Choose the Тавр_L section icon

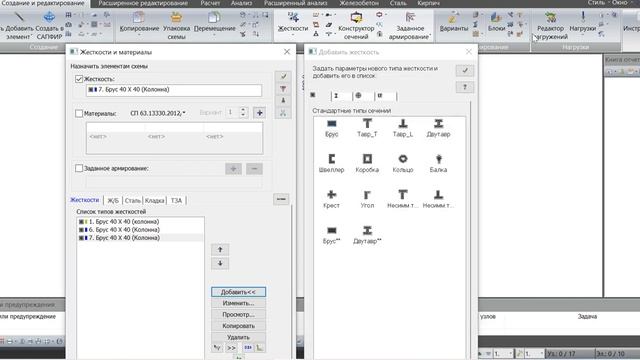click(x=403, y=128)
